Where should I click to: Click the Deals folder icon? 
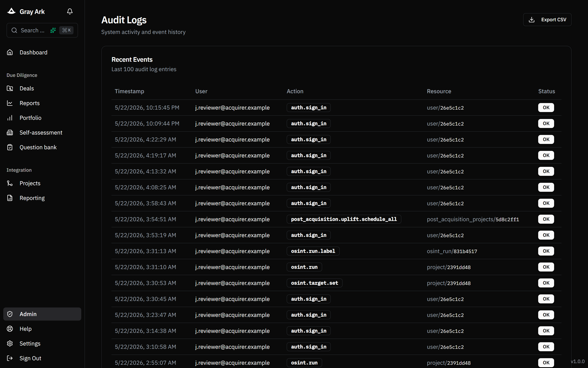point(10,88)
